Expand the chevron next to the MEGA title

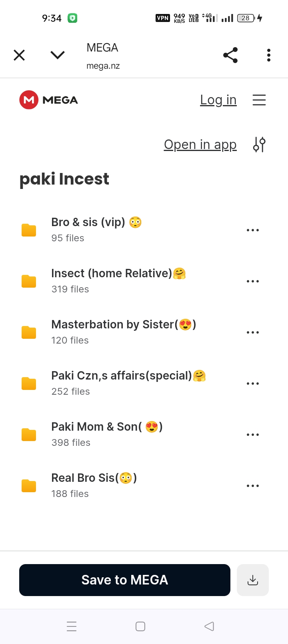coord(58,55)
